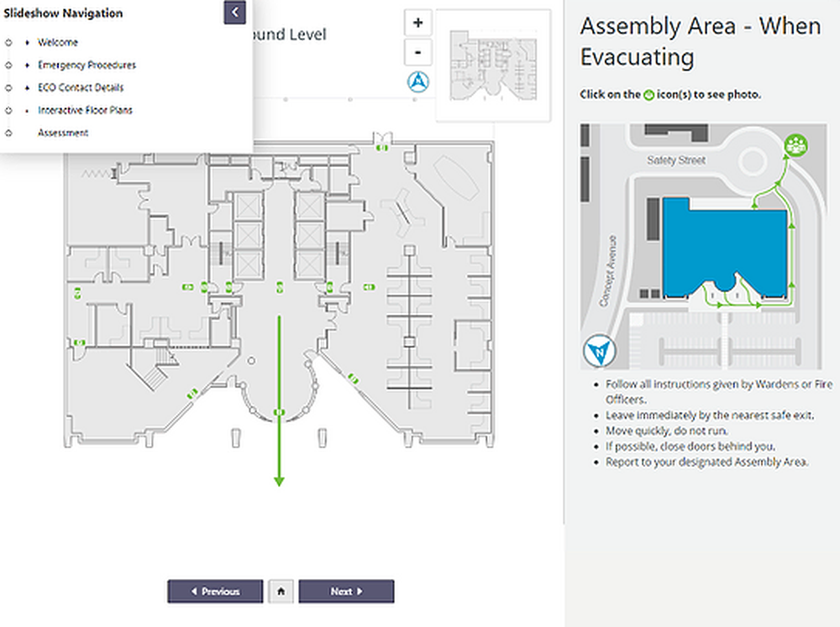The width and height of the screenshot is (840, 627).
Task: Click exit icon in the right-hand open office area
Action: coord(369,287)
